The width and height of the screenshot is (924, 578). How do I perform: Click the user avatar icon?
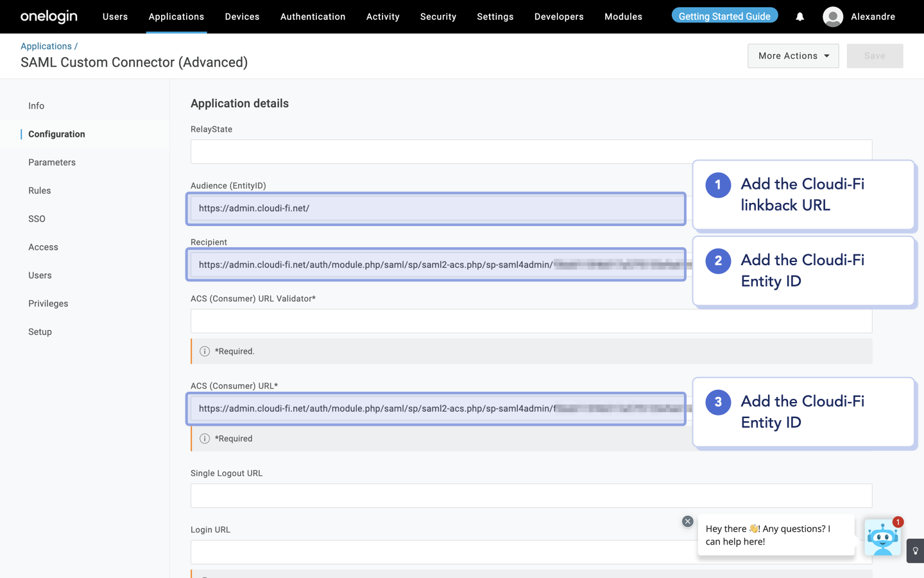coord(832,17)
